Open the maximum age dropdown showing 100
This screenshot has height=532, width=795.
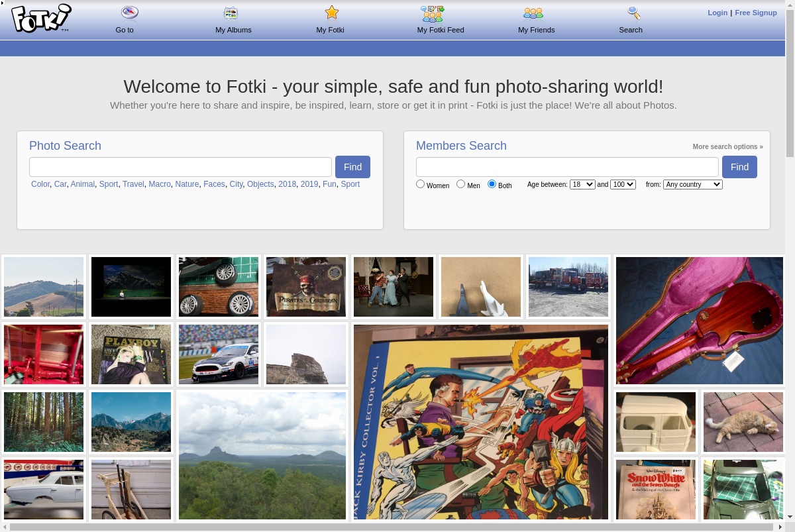pyautogui.click(x=623, y=185)
